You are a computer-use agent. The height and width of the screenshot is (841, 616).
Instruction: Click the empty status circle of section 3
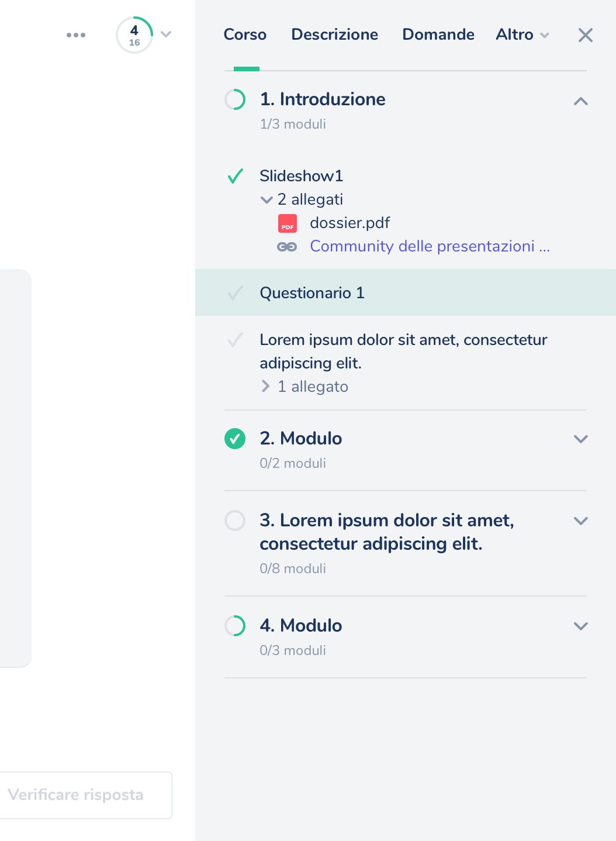pyautogui.click(x=235, y=521)
